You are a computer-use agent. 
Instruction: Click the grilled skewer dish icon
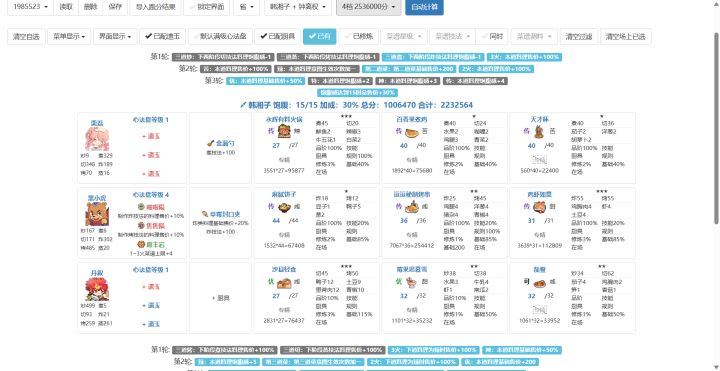(x=412, y=207)
